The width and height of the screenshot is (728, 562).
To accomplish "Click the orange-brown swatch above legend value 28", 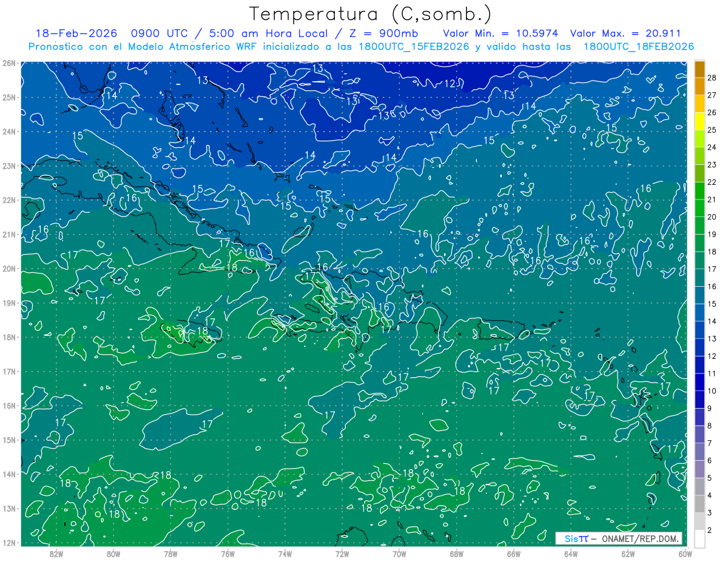I will [x=699, y=69].
